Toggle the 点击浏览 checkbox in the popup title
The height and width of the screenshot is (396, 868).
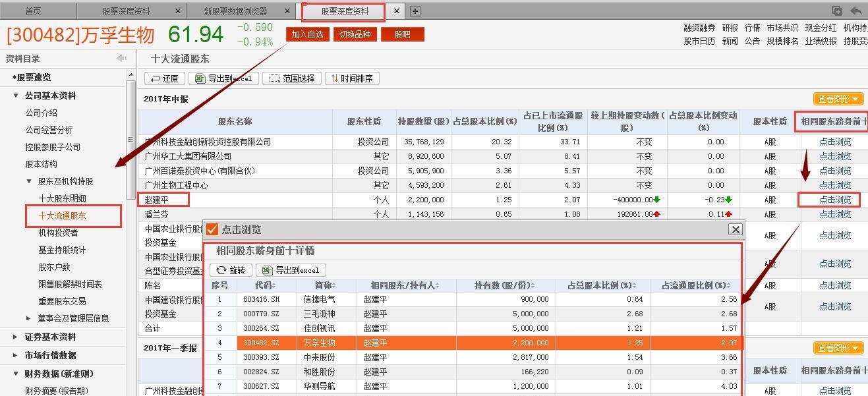pyautogui.click(x=212, y=229)
